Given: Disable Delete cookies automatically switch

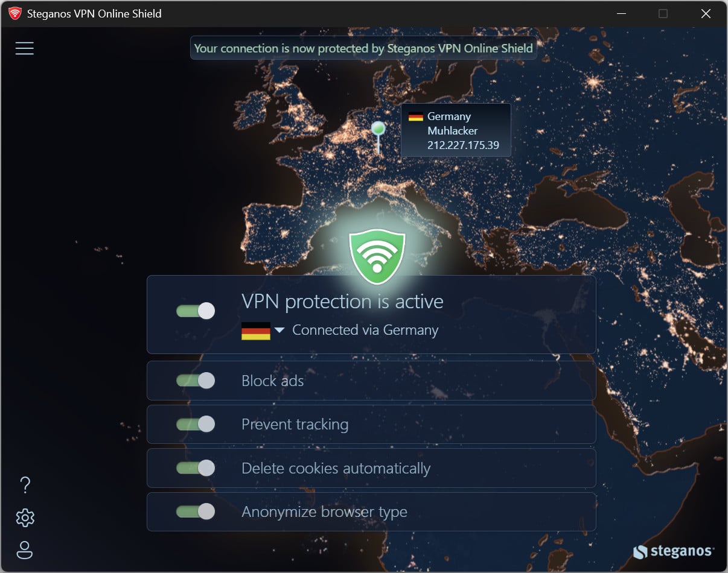Looking at the screenshot, I should pyautogui.click(x=196, y=468).
